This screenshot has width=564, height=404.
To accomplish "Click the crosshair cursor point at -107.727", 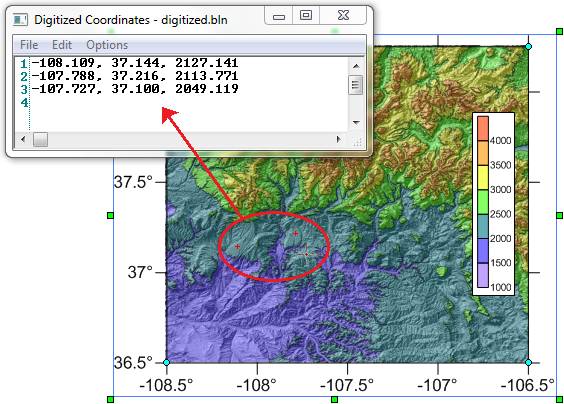I will (306, 254).
